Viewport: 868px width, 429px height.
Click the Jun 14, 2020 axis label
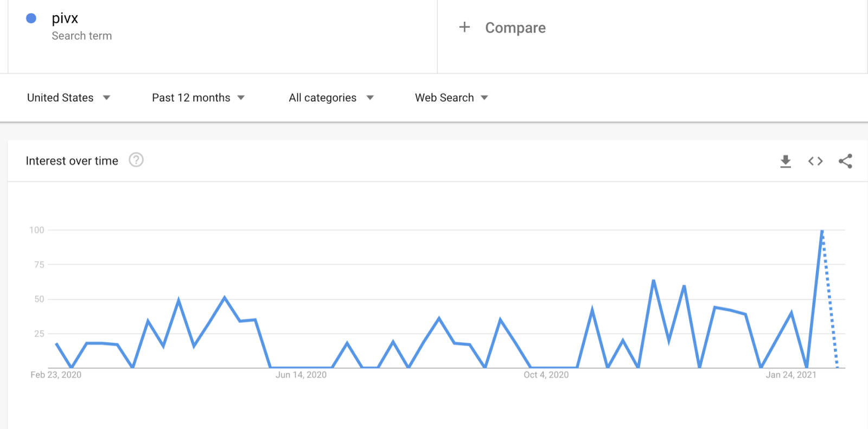(301, 375)
